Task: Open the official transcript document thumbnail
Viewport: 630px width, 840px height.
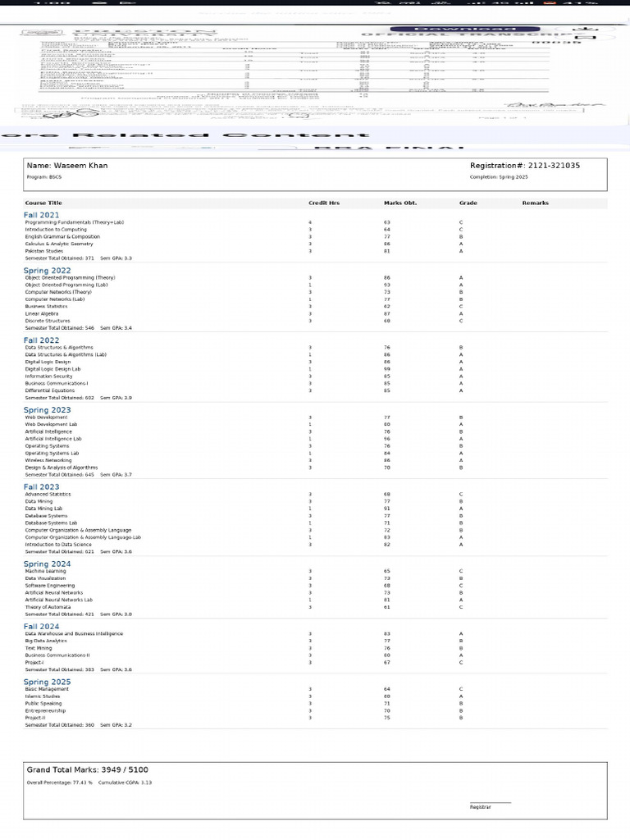Action: 315,72
